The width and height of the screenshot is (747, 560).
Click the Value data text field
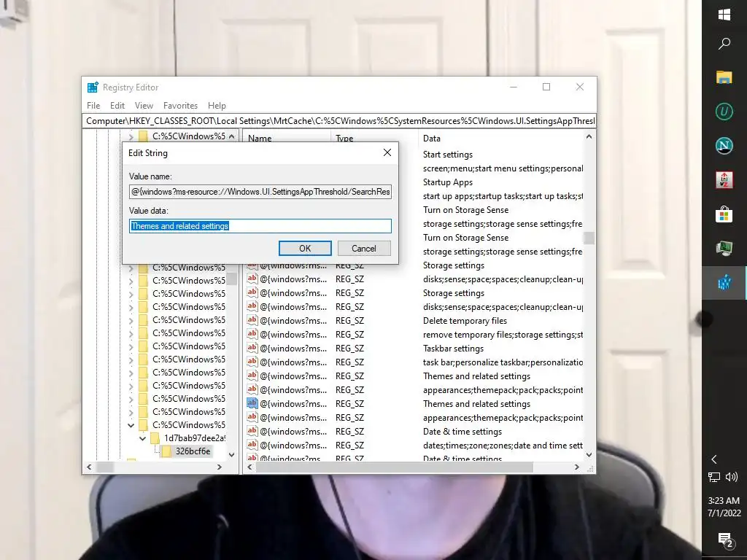pos(260,226)
